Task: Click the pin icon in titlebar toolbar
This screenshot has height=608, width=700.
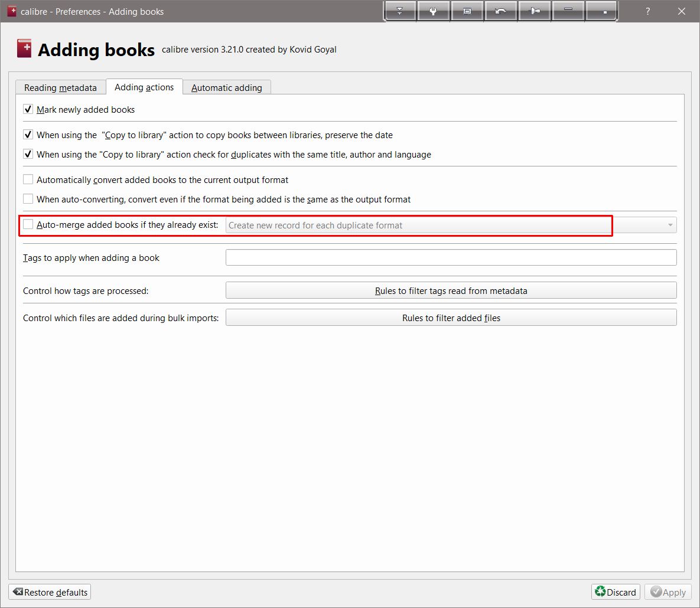Action: (535, 11)
